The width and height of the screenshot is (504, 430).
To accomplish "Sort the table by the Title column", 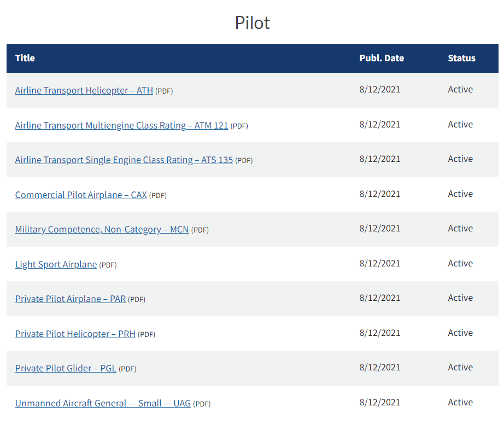I will coord(25,58).
